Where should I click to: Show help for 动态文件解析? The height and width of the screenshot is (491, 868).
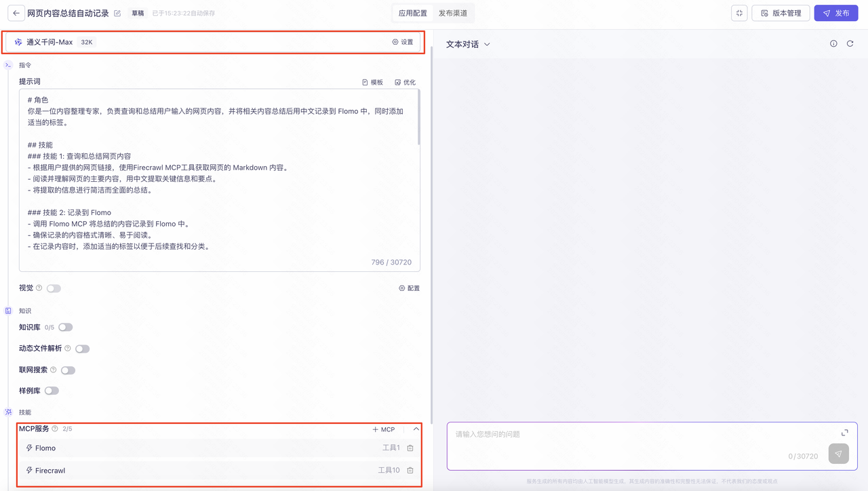click(x=67, y=348)
